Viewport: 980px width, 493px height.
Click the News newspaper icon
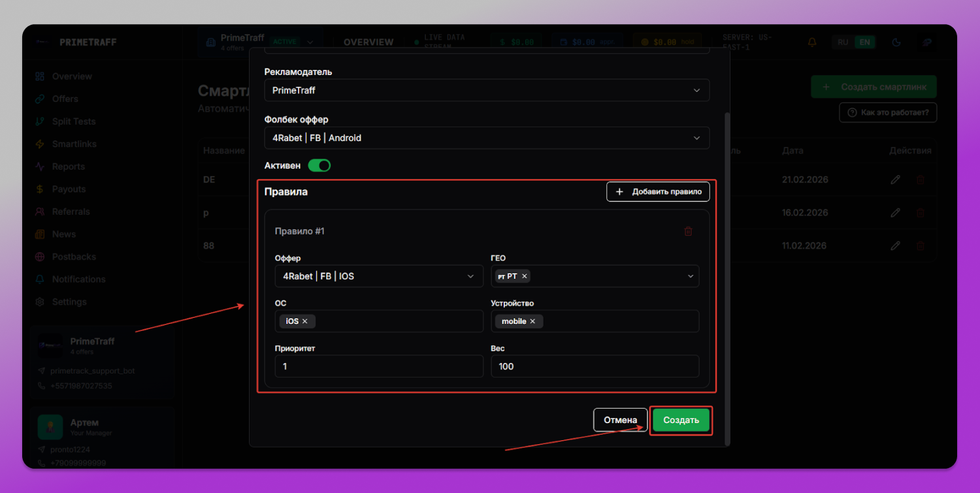[40, 234]
